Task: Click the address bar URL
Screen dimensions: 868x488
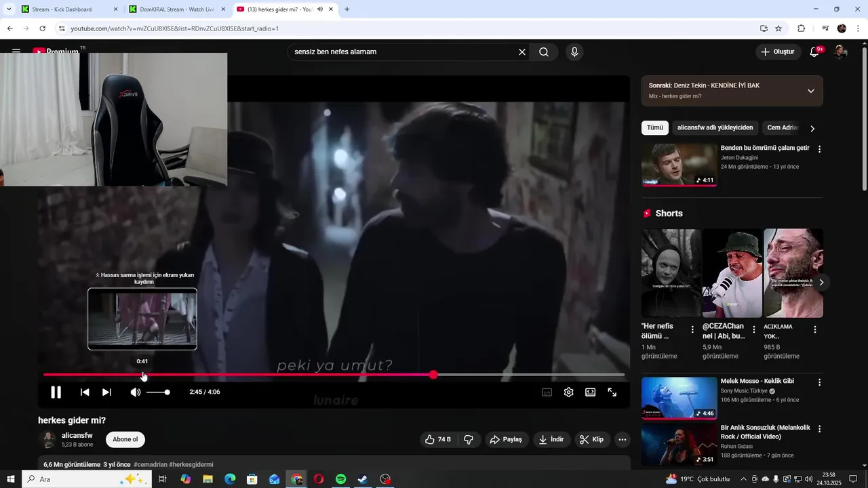Action: 175,28
